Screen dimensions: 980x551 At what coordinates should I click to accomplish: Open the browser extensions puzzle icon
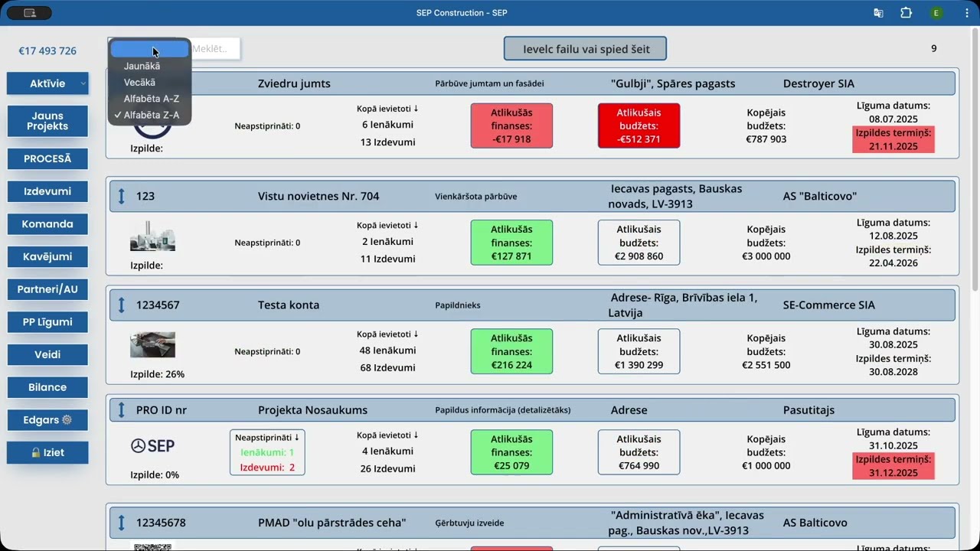point(906,13)
